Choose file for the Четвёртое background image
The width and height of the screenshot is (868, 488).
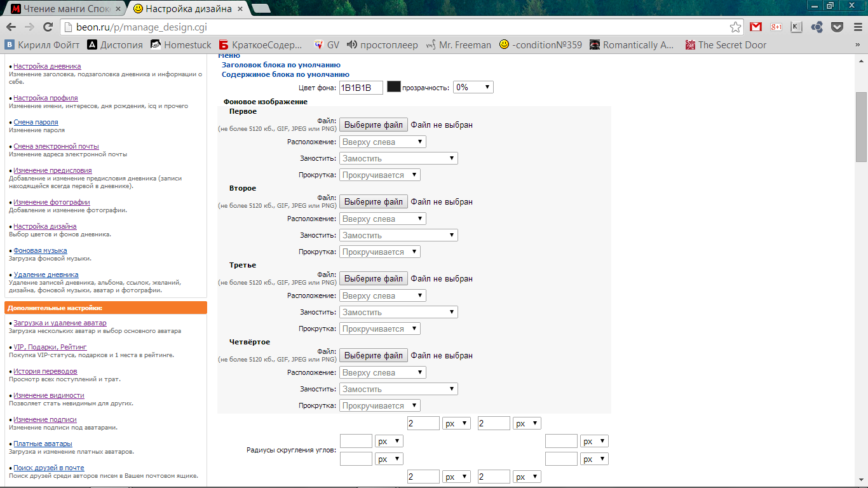point(374,355)
